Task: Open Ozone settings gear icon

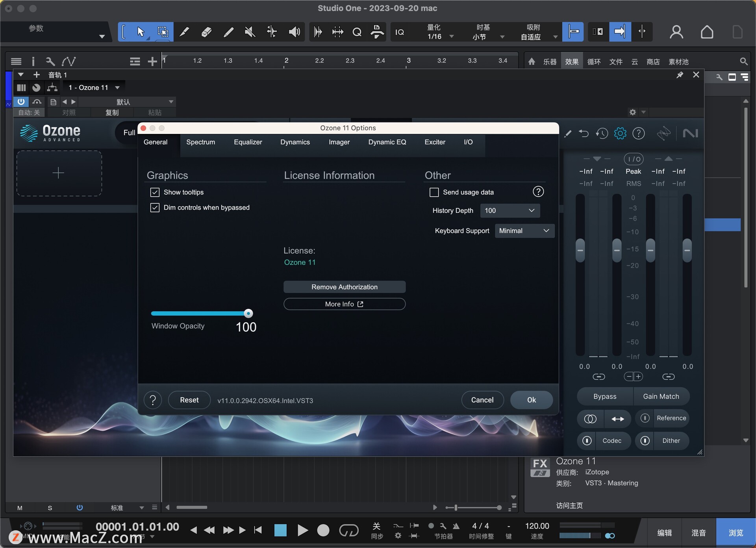Action: coord(620,134)
